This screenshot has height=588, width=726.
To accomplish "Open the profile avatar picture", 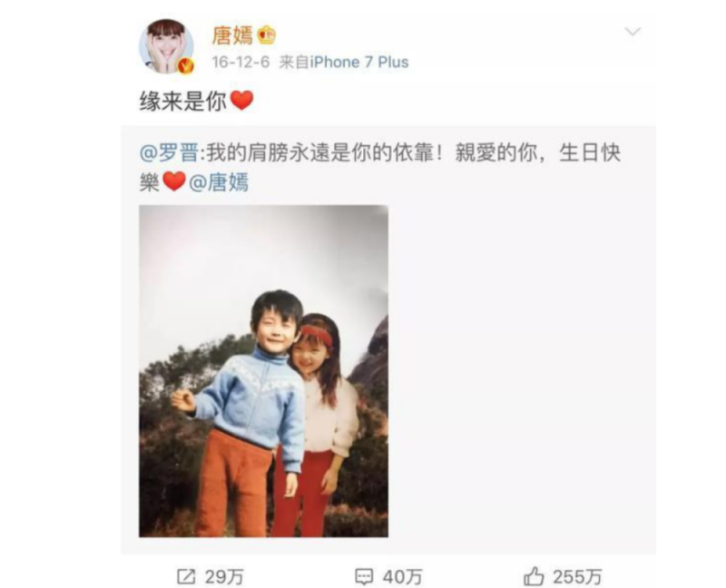I will [167, 46].
